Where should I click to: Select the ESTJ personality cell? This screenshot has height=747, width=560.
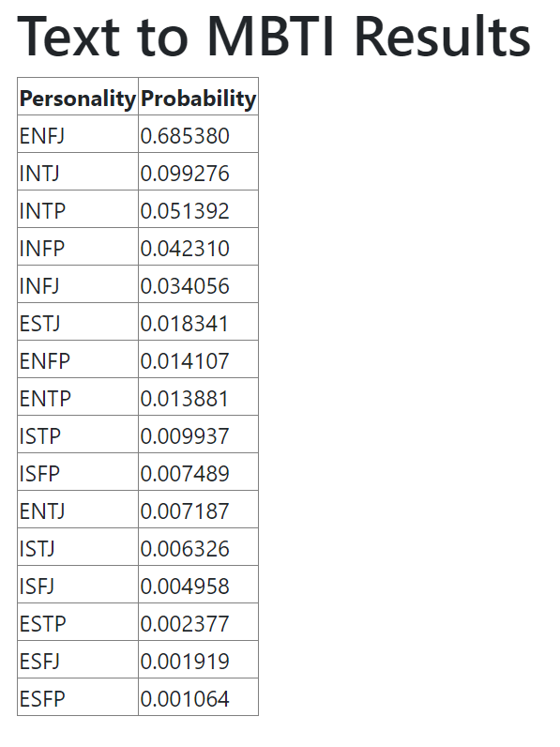pyautogui.click(x=78, y=324)
